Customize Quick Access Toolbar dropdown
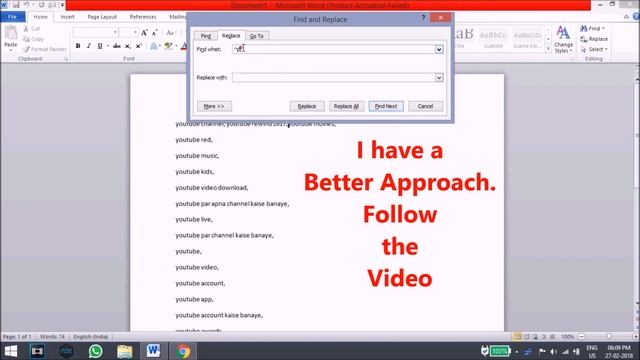The image size is (640, 360). [62, 5]
